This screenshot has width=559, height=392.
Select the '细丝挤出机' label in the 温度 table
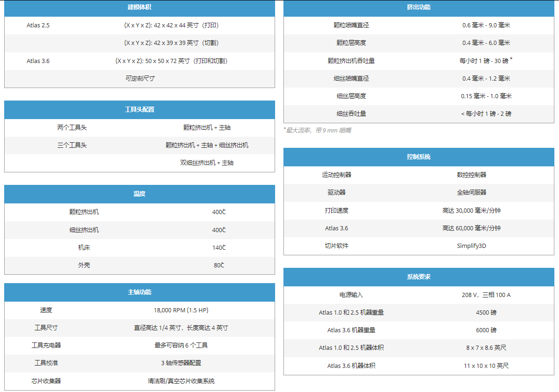point(84,230)
